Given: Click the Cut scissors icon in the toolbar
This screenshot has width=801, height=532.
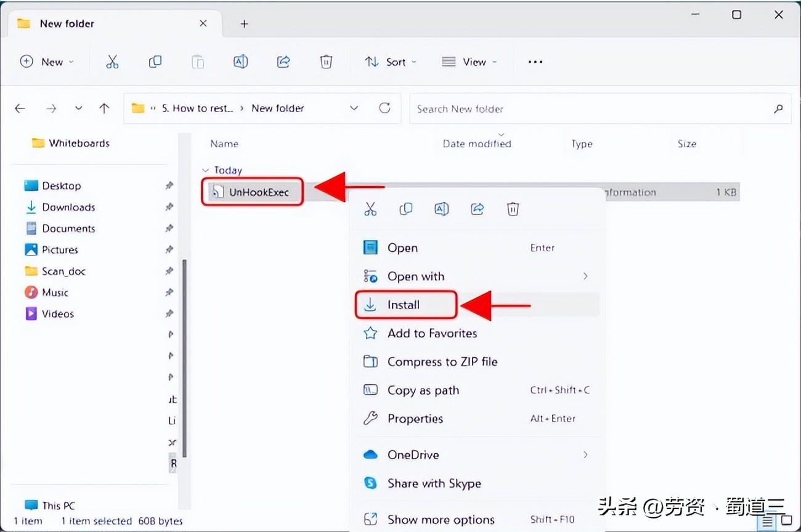Looking at the screenshot, I should point(112,62).
